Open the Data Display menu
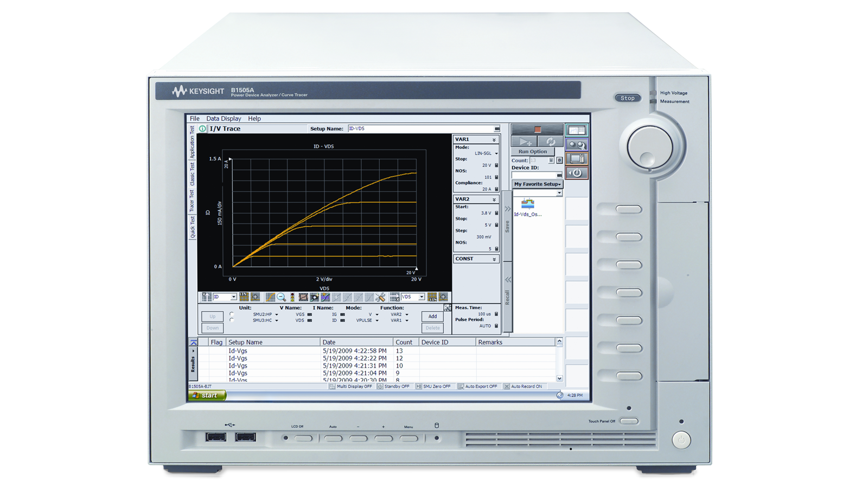This screenshot has width=868, height=488. (x=224, y=119)
